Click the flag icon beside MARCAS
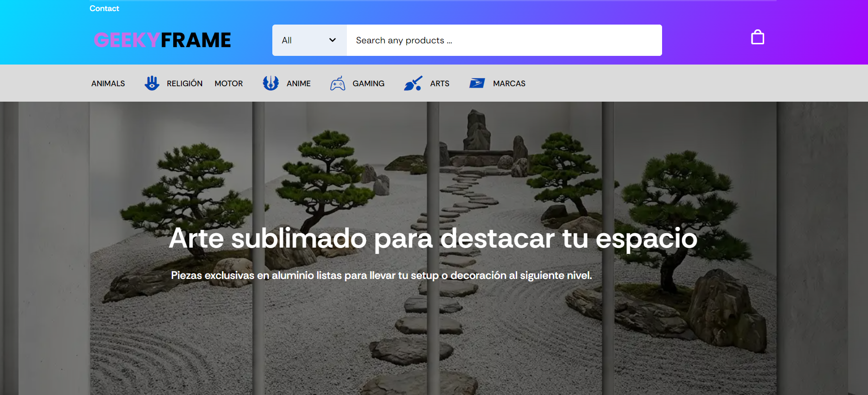The height and width of the screenshot is (395, 868). coord(477,83)
